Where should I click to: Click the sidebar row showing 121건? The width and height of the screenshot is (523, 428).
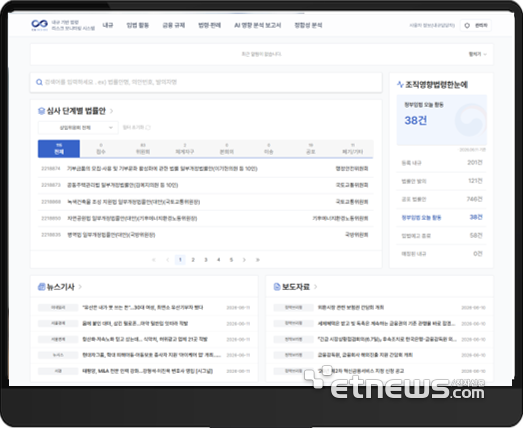pyautogui.click(x=441, y=181)
